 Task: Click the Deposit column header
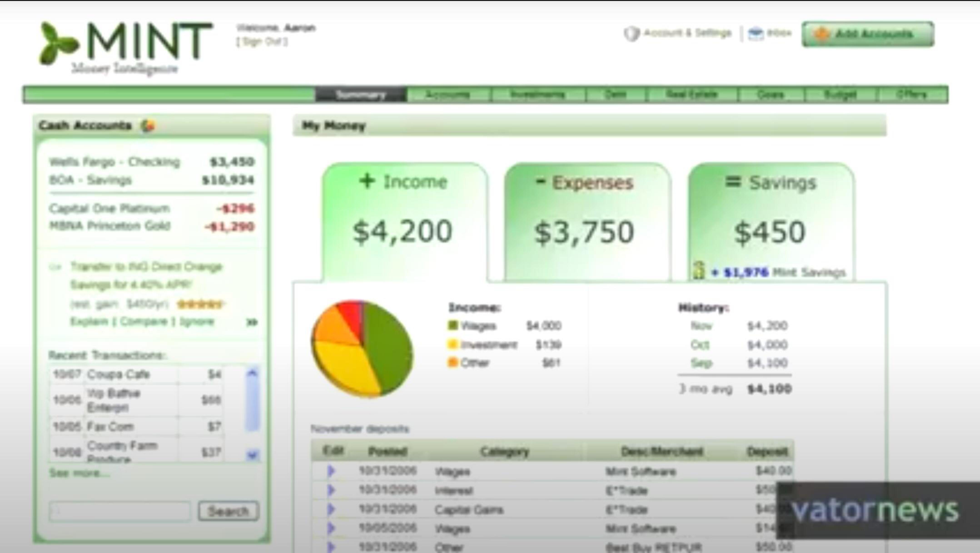(767, 451)
